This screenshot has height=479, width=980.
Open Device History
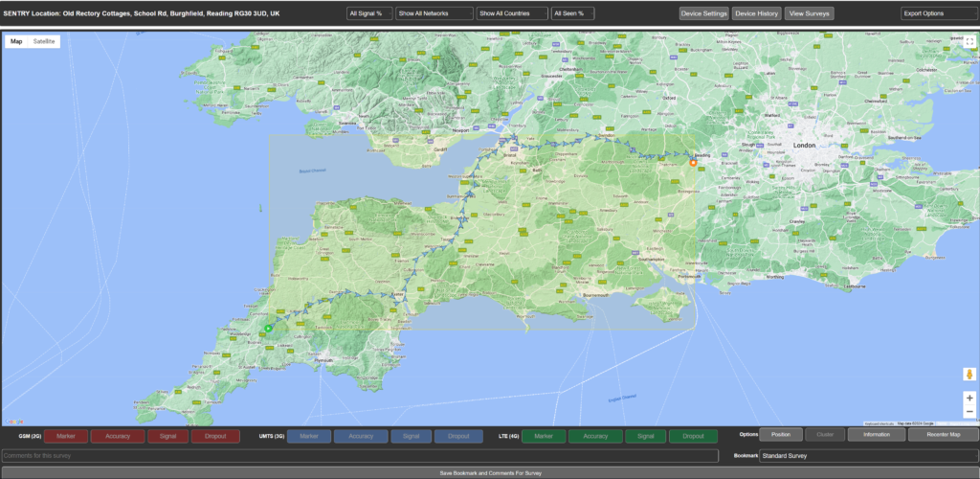pos(756,13)
